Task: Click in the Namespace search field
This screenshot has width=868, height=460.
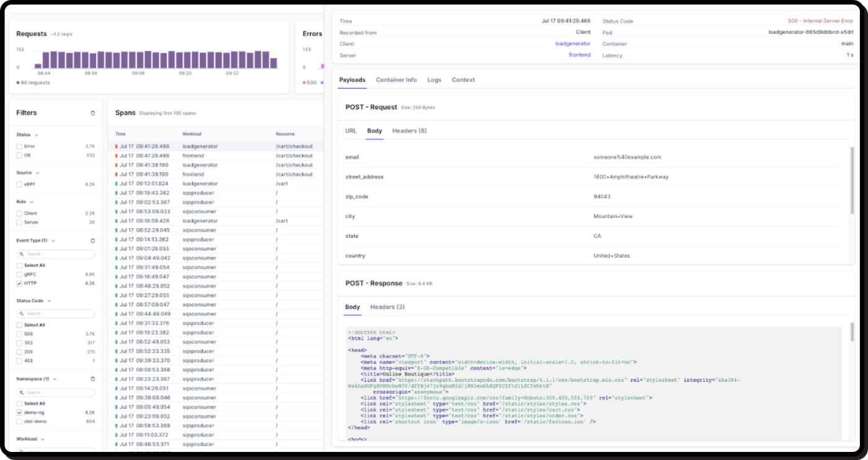Action: [56, 392]
